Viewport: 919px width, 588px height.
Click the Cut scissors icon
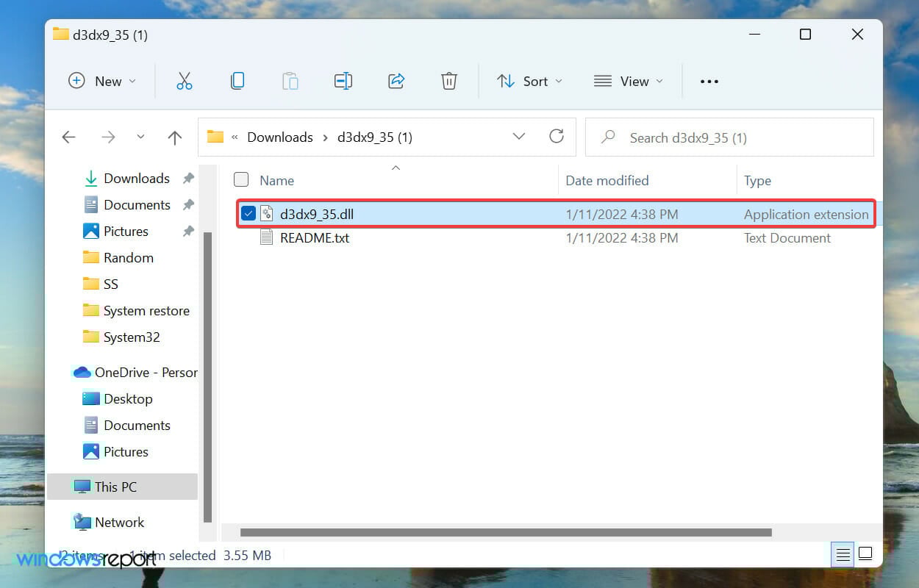(185, 81)
